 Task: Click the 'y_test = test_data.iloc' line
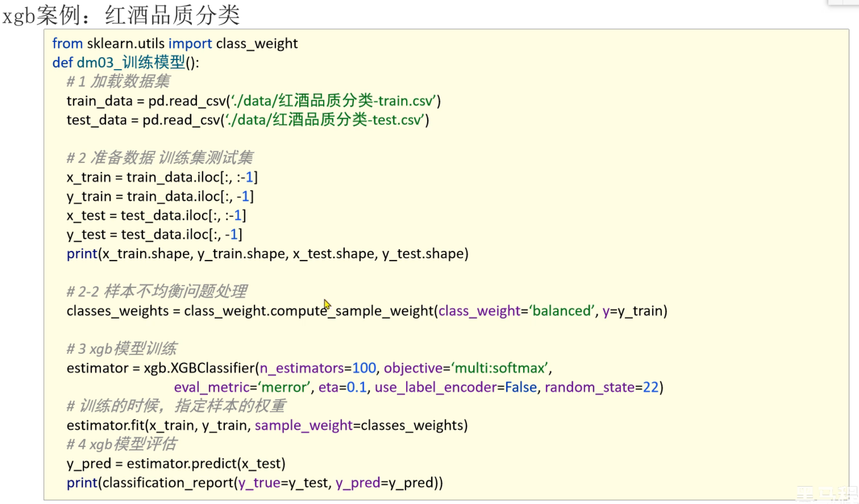click(x=154, y=234)
